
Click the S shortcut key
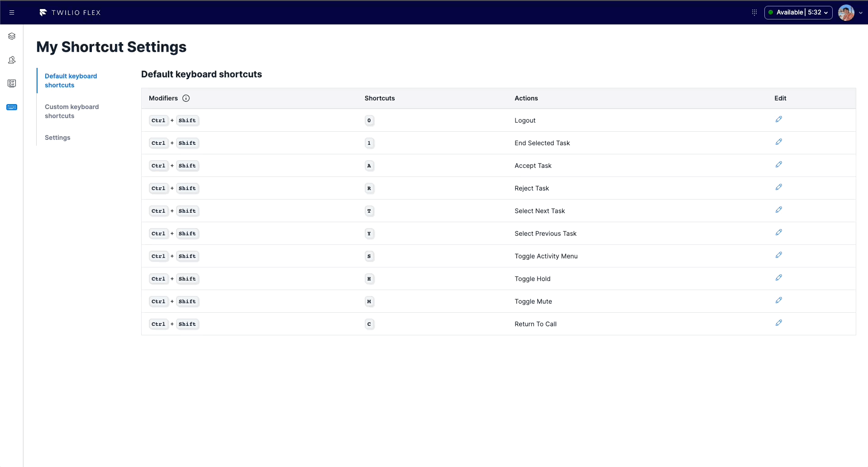pyautogui.click(x=369, y=256)
